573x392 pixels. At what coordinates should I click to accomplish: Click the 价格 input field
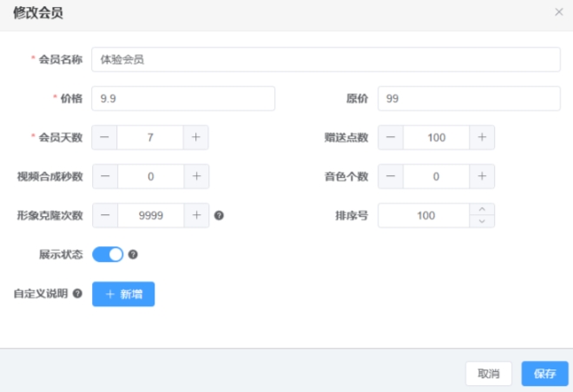pos(183,99)
